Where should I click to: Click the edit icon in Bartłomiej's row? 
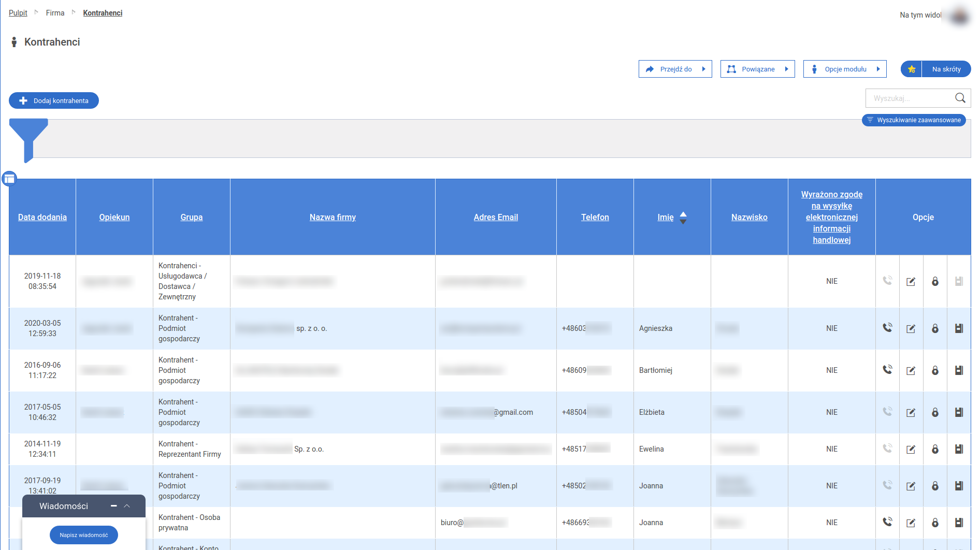click(x=911, y=370)
